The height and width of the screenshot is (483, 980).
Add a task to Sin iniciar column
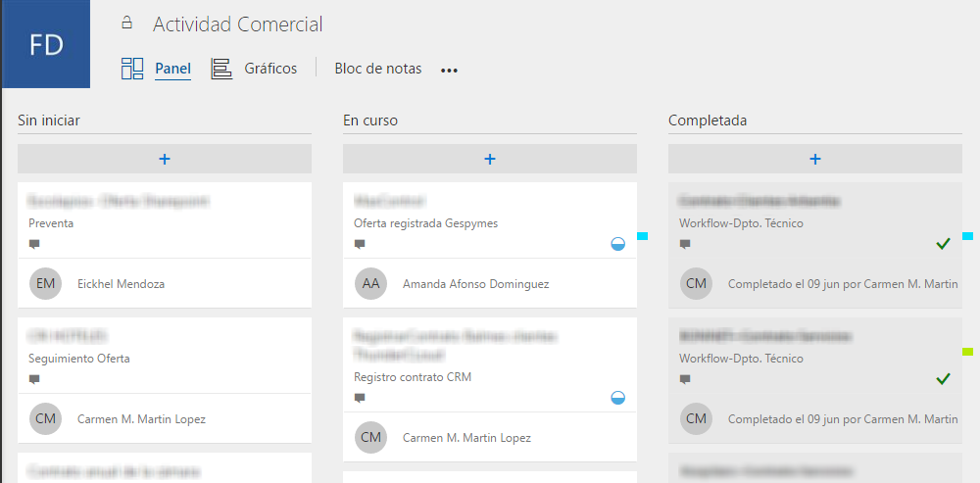pyautogui.click(x=165, y=159)
